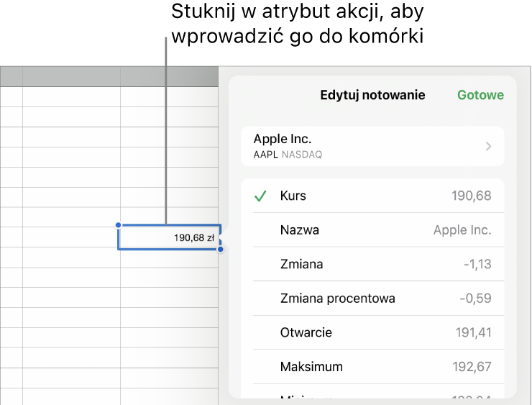Tap the green Gotowe button
This screenshot has width=532, height=405.
pyautogui.click(x=480, y=95)
